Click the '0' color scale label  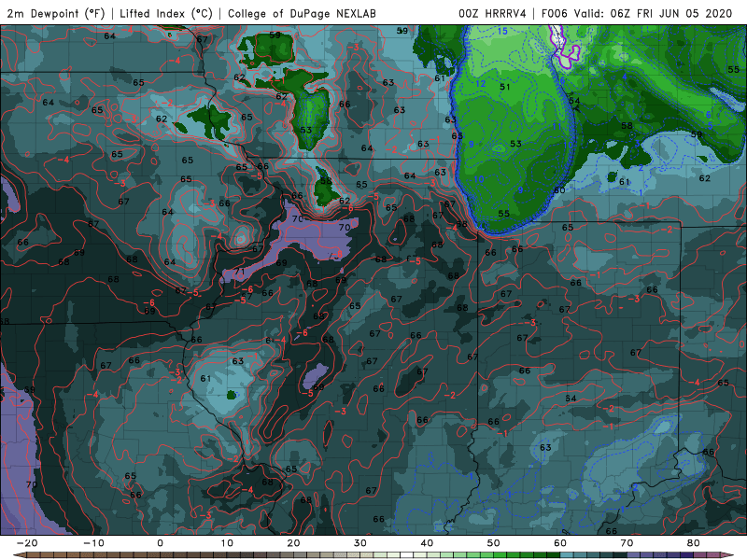click(x=160, y=543)
